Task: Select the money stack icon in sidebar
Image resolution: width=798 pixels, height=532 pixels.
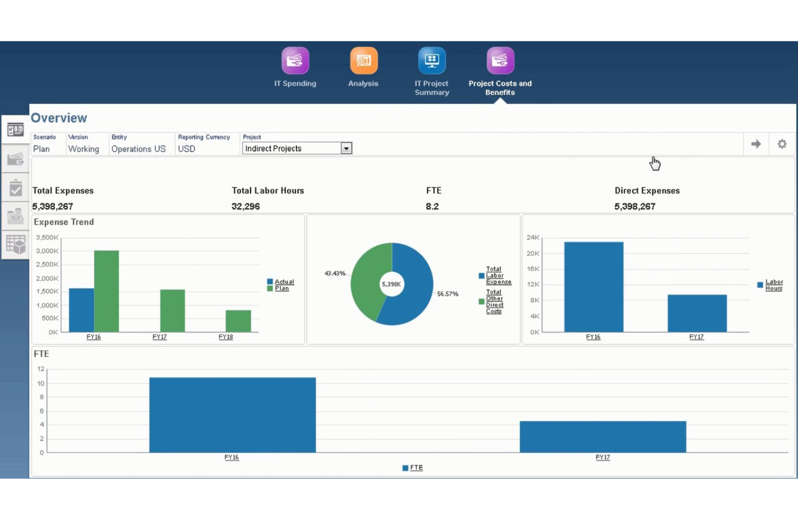Action: [x=15, y=216]
